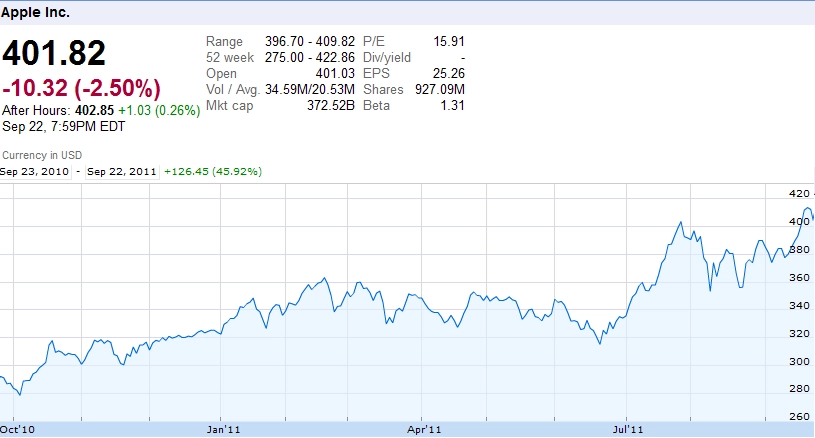Image resolution: width=815 pixels, height=438 pixels.
Task: Click the 360 price axis label
Action: [x=799, y=277]
